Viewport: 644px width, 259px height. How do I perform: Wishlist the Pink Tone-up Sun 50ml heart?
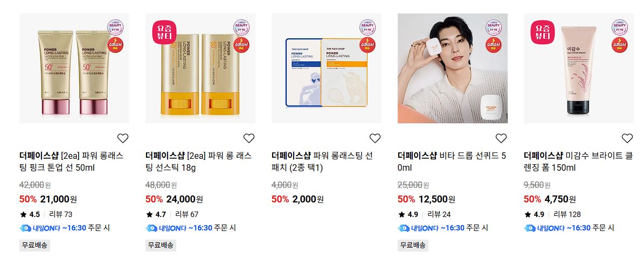(x=123, y=138)
